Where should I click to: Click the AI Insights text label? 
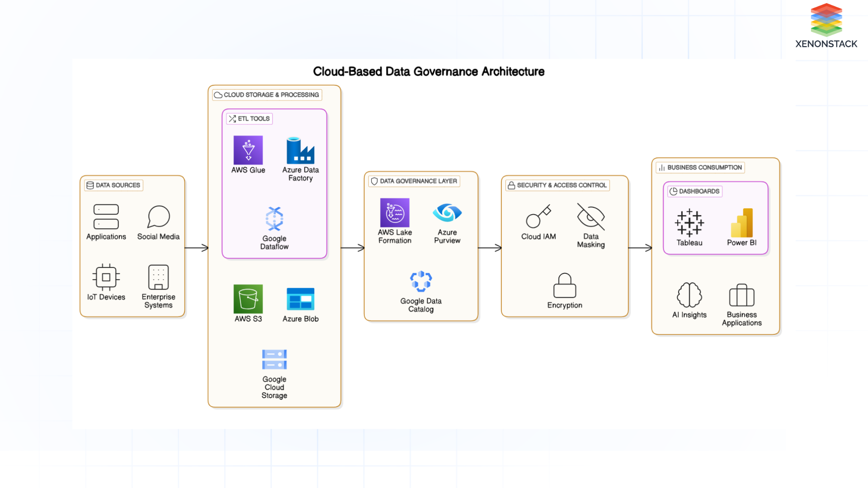(689, 315)
